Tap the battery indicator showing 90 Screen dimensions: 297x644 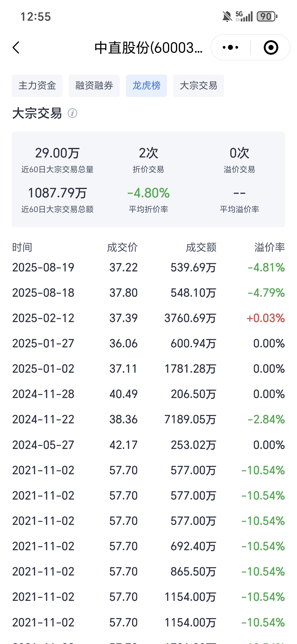(x=267, y=17)
